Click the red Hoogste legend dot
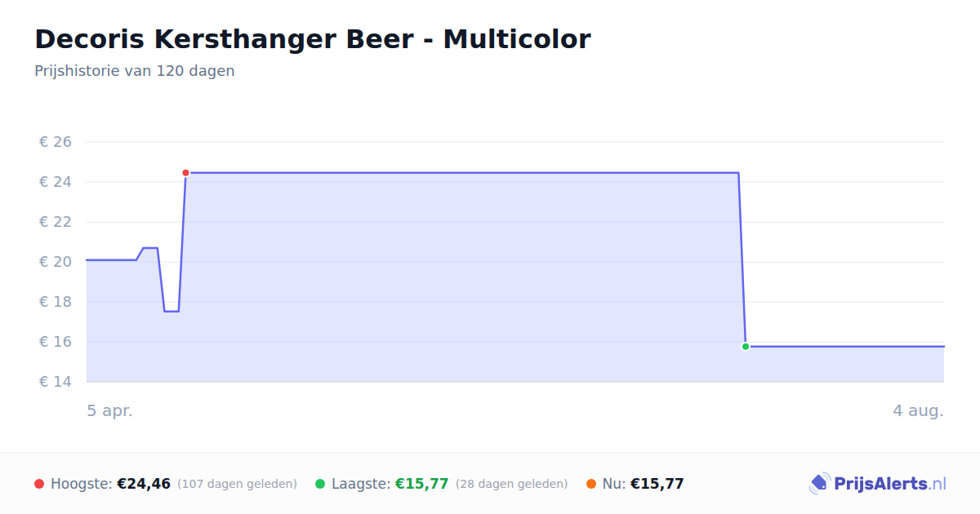The width and height of the screenshot is (980, 514). [x=39, y=484]
